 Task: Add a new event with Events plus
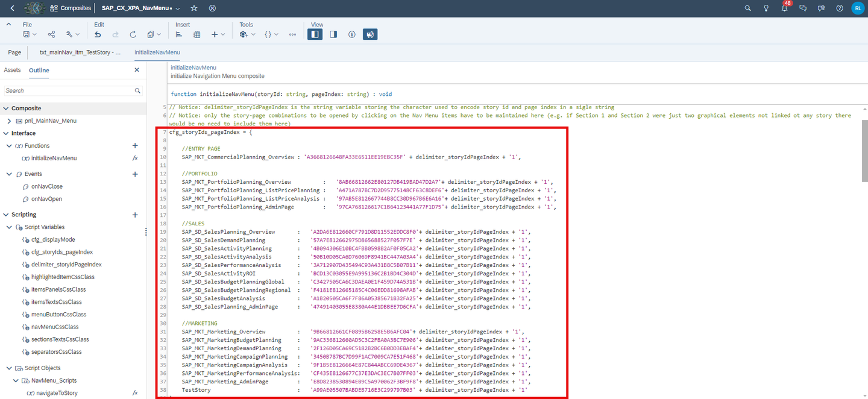coord(135,174)
